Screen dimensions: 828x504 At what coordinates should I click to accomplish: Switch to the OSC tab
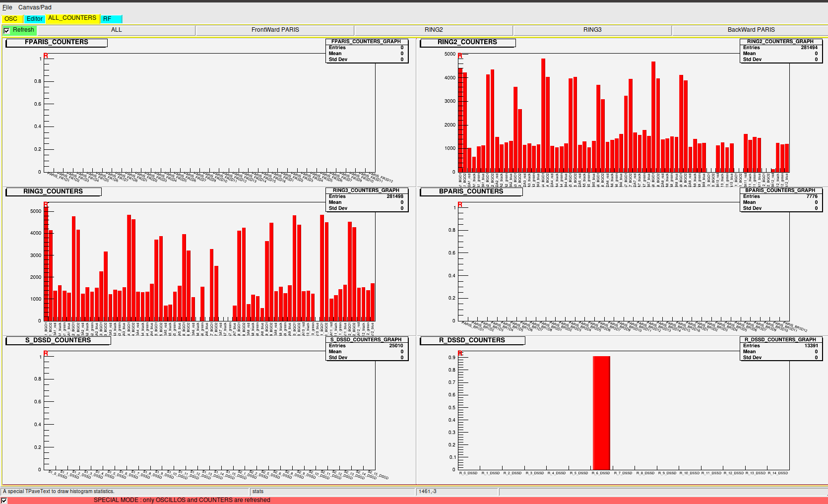tap(11, 19)
